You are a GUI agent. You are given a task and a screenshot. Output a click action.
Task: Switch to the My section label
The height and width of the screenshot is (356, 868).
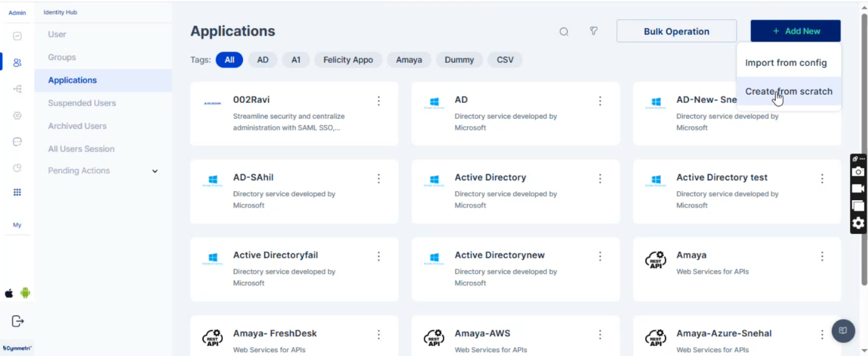[17, 225]
